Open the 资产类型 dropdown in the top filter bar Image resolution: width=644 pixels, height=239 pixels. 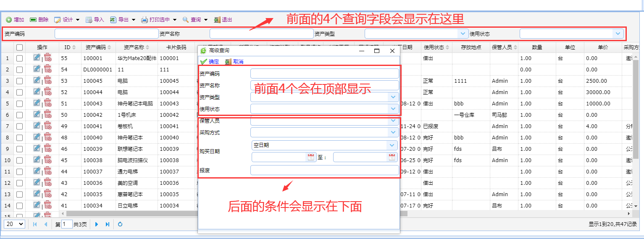[x=463, y=34]
